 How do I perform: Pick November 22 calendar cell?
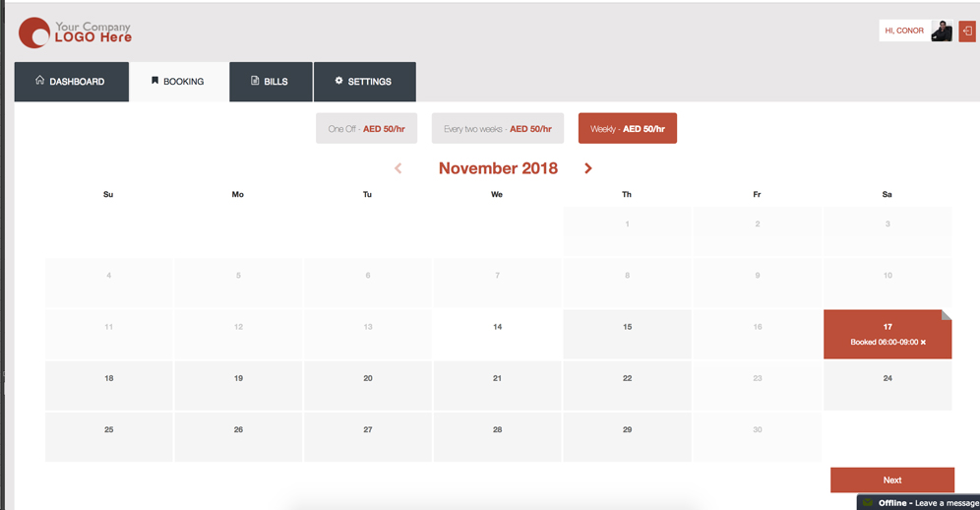[x=628, y=386]
